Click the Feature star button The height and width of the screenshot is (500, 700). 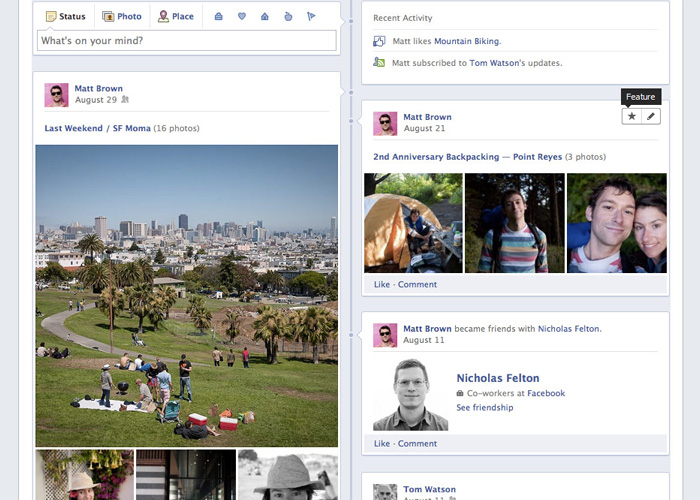pyautogui.click(x=631, y=117)
